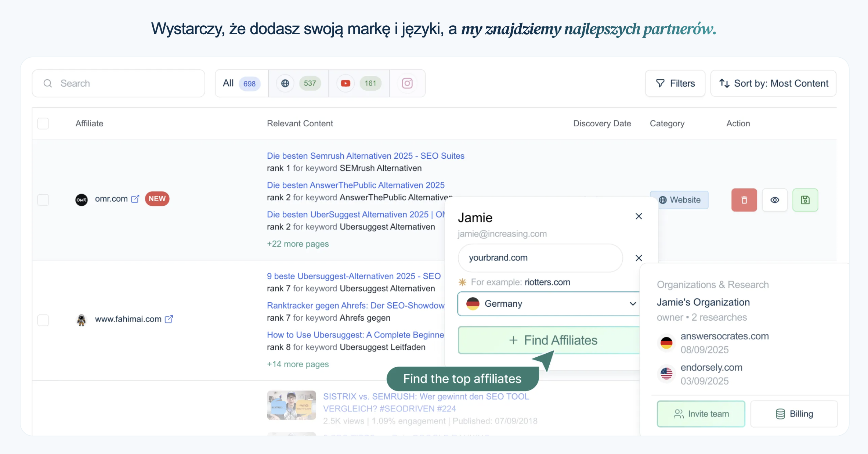This screenshot has width=868, height=454.
Task: Delete omr.com with red trash icon
Action: (744, 200)
